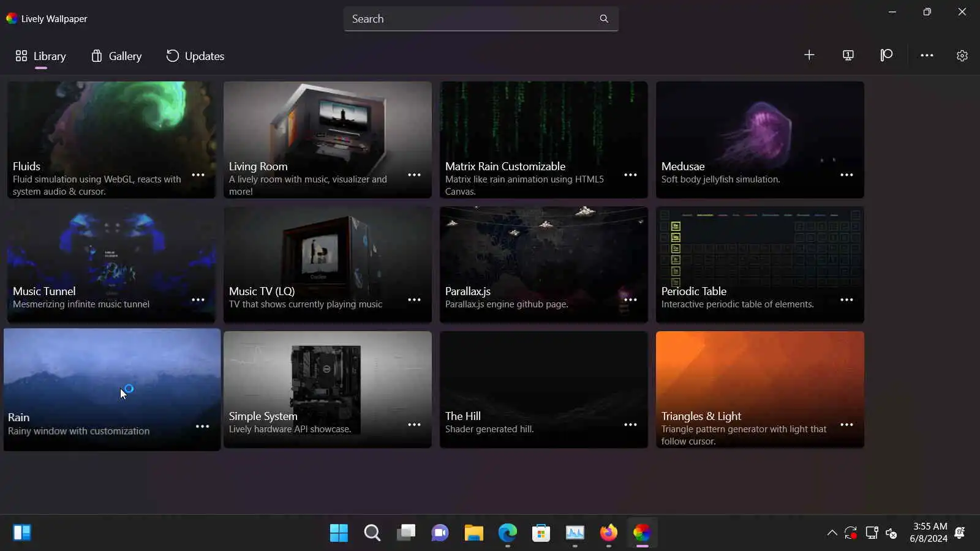The width and height of the screenshot is (980, 551).
Task: Open Microsoft Edge from the taskbar
Action: (507, 533)
